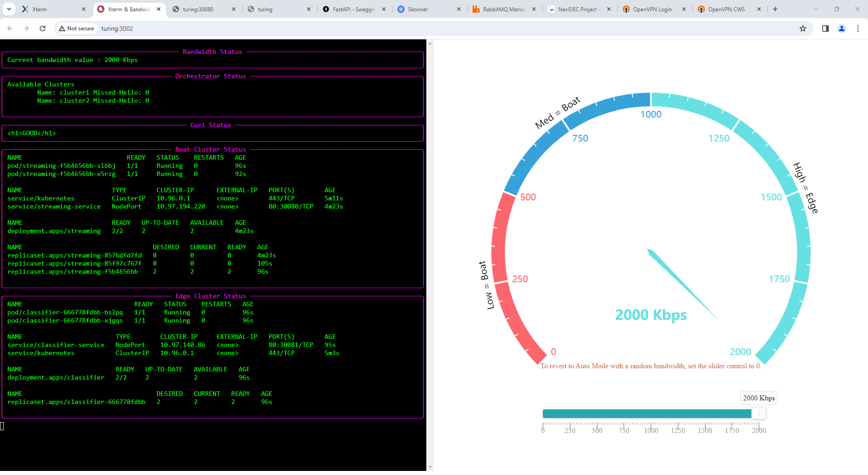Click the High = Edge gauge label
This screenshot has width=868, height=475.
click(806, 188)
